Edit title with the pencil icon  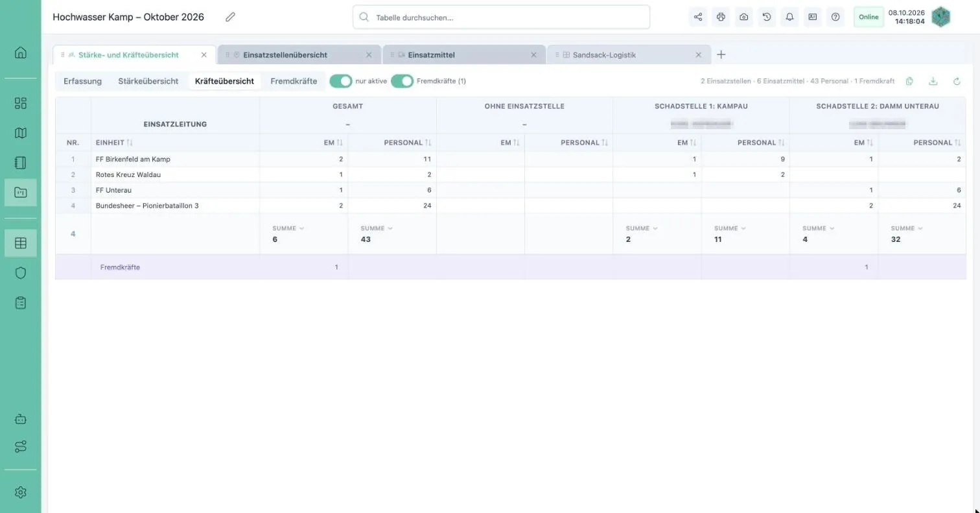tap(230, 17)
